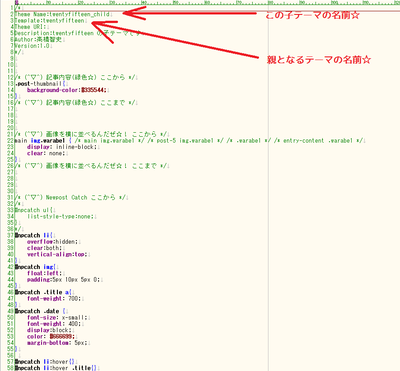Click the column ruler above the editor

click(207, 2)
